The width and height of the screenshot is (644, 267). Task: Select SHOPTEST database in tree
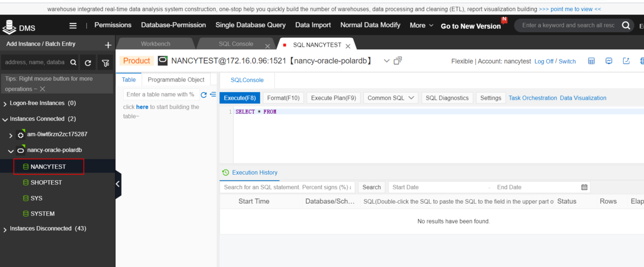pyautogui.click(x=46, y=182)
